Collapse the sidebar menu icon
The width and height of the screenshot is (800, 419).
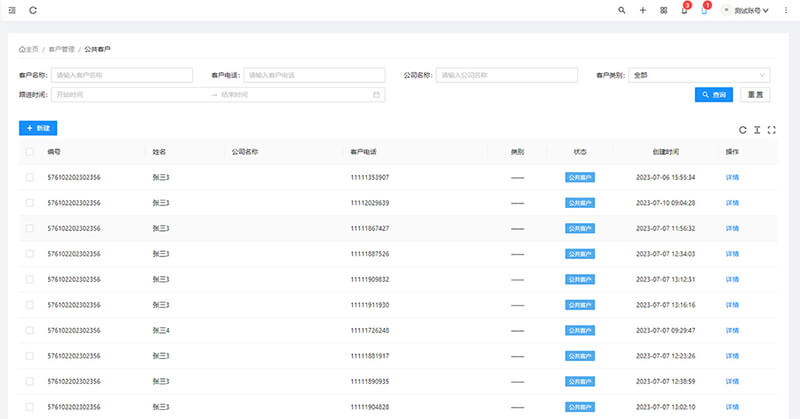point(12,10)
